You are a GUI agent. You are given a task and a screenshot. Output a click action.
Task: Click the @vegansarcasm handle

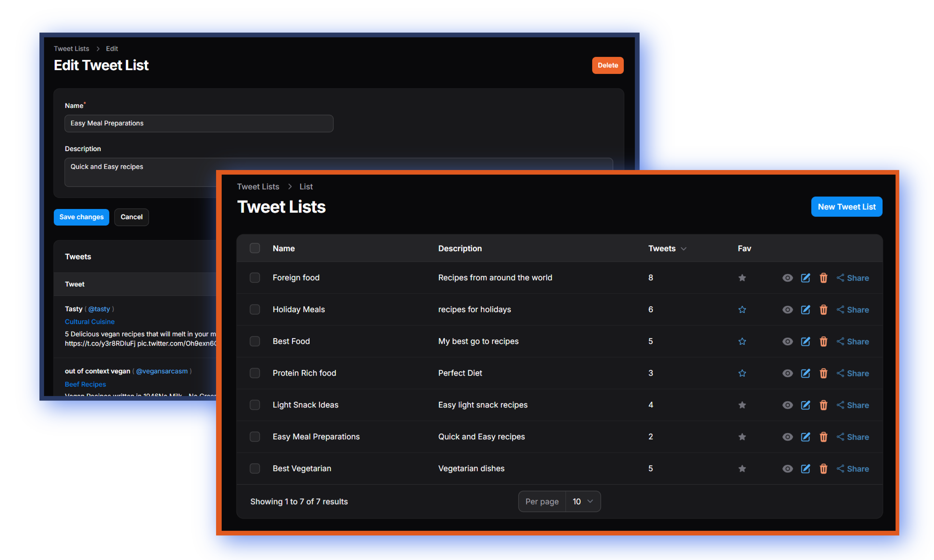point(162,371)
